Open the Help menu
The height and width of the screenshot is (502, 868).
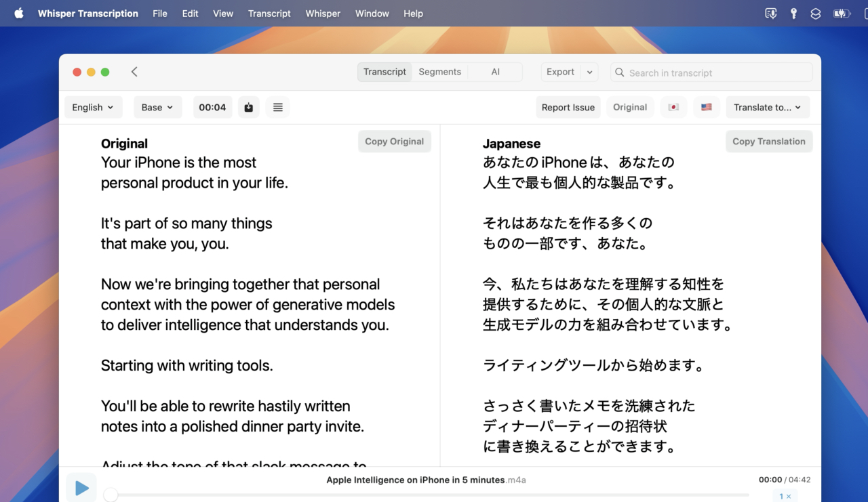coord(413,13)
